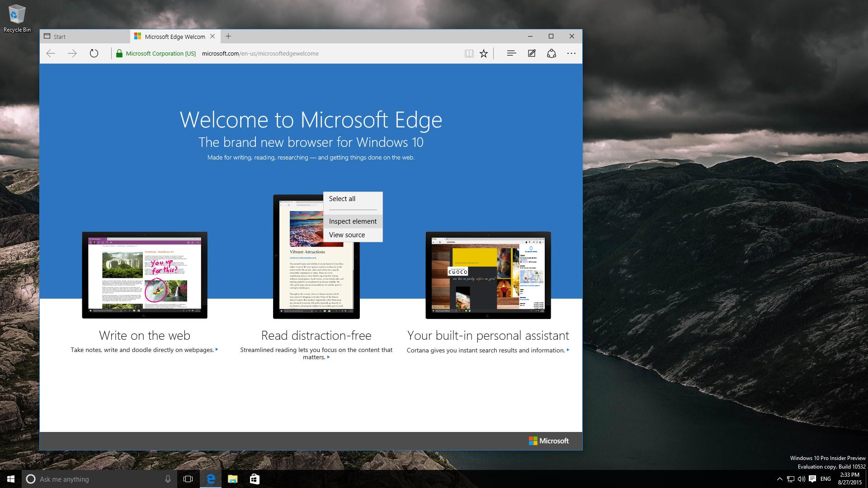Open the clock showing 2:33 PM

tap(849, 479)
